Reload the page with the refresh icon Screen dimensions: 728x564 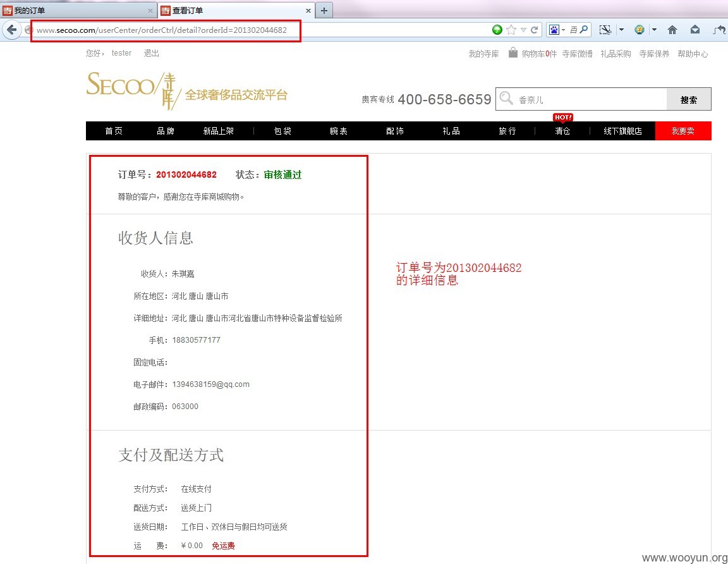[x=535, y=30]
